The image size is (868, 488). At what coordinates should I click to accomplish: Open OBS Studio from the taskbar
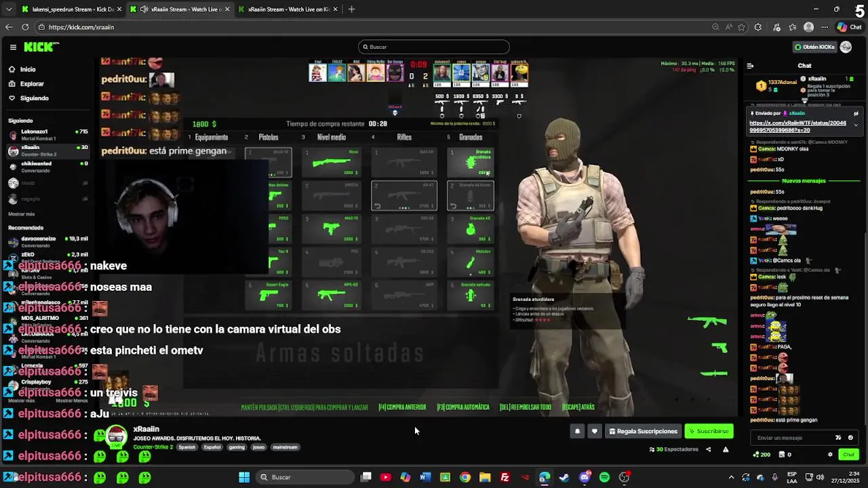[624, 477]
